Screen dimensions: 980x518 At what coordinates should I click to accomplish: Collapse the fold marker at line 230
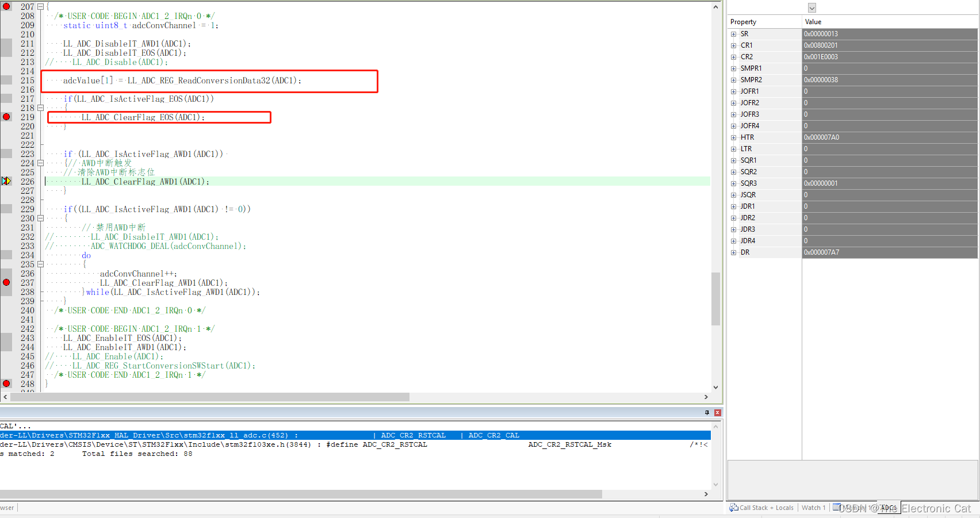coord(40,218)
